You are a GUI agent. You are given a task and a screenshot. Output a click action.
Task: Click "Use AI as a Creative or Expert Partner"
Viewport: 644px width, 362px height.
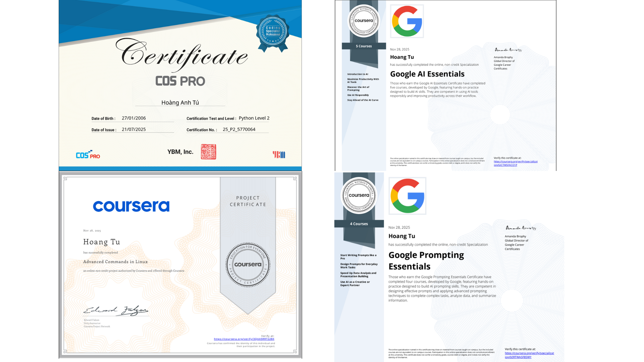(x=355, y=284)
